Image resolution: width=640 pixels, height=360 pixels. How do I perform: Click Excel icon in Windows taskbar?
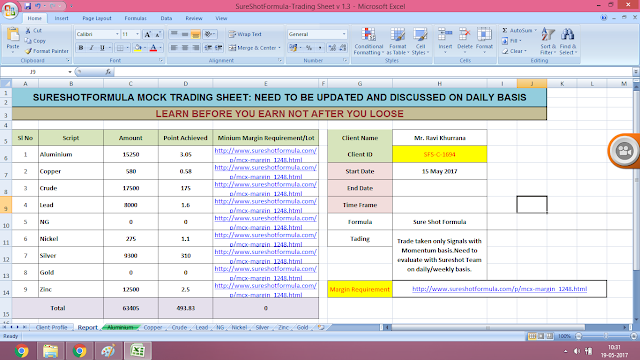tap(138, 351)
